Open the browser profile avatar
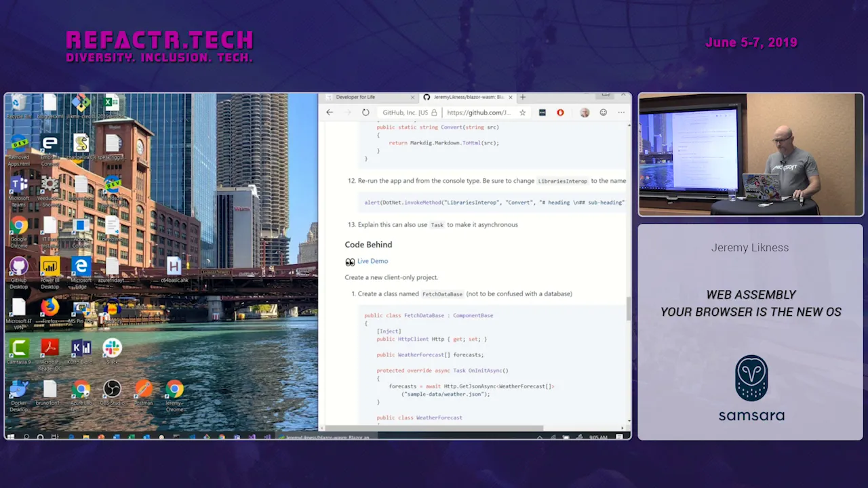868x488 pixels. pyautogui.click(x=585, y=113)
